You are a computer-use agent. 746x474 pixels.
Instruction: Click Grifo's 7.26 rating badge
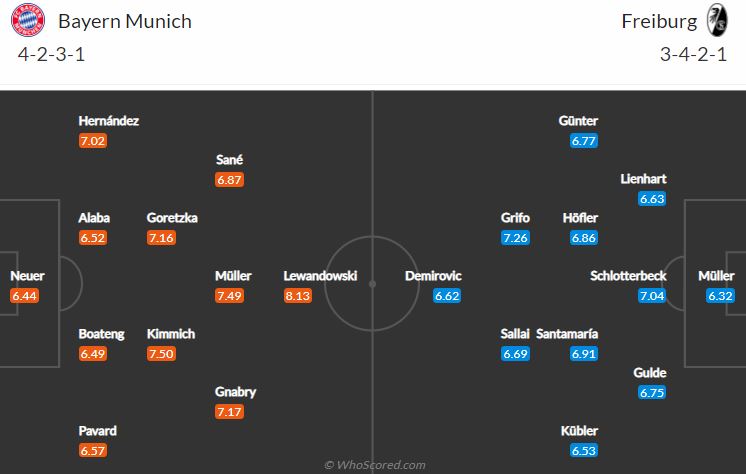[x=515, y=237]
